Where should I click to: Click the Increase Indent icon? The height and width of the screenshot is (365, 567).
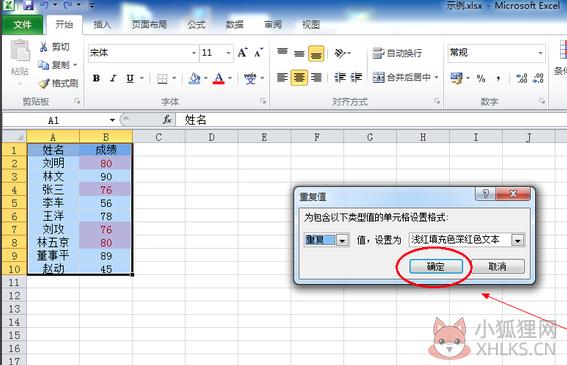357,77
